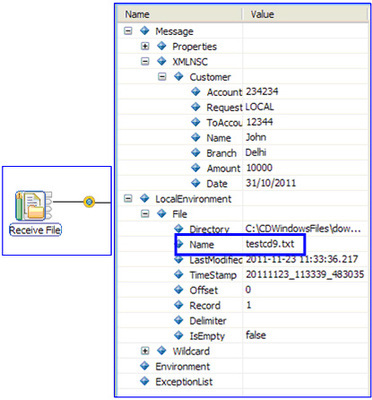The width and height of the screenshot is (372, 400).
Task: Click the diamond icon beside Branch
Action: (196, 153)
